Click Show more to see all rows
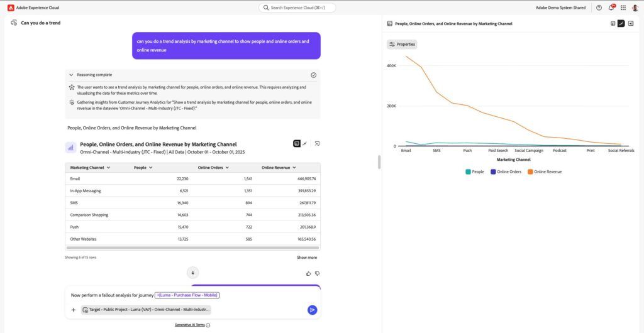 coord(307,258)
